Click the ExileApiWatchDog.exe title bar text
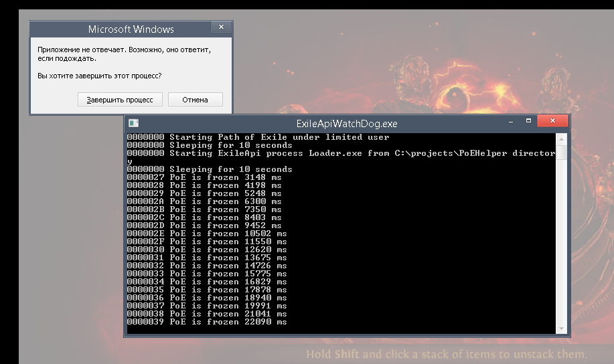614x364 pixels. coord(347,124)
